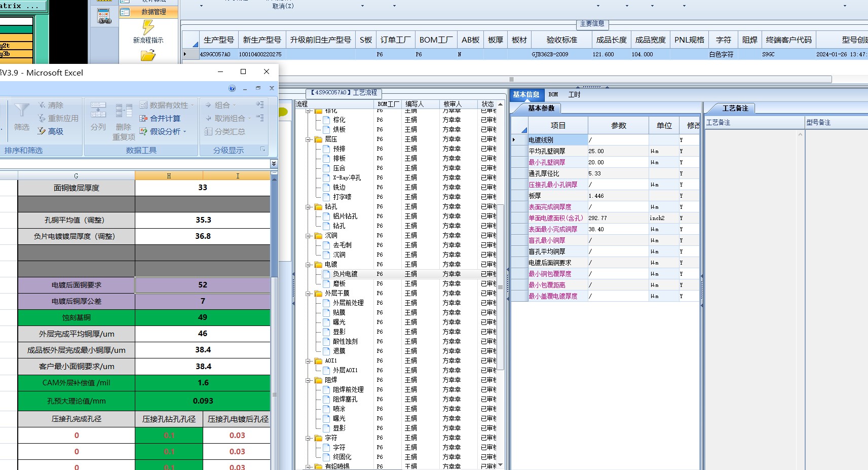Restore down the Excel workbook window
Image resolution: width=868 pixels, height=470 pixels.
point(258,88)
